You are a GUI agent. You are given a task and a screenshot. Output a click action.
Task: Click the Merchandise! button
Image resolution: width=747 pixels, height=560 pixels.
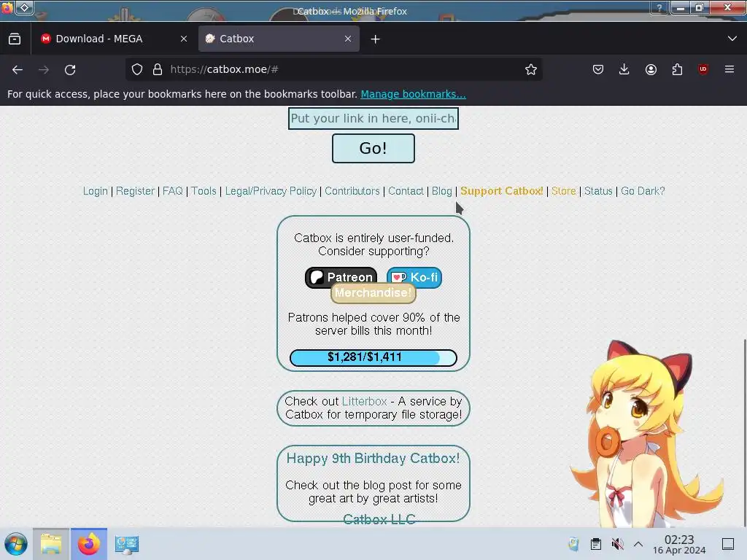(373, 293)
